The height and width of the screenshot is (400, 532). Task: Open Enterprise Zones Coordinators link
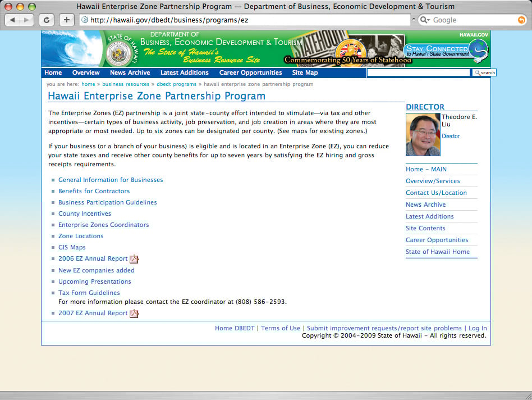pos(103,225)
